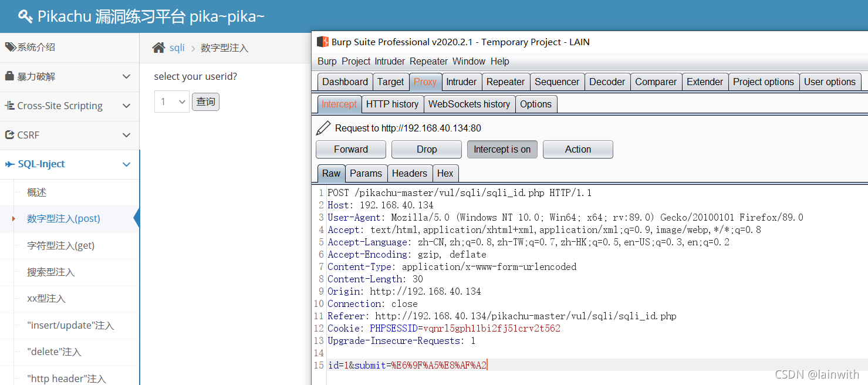Viewport: 868px width, 385px height.
Task: Open the Project menu
Action: click(x=356, y=61)
